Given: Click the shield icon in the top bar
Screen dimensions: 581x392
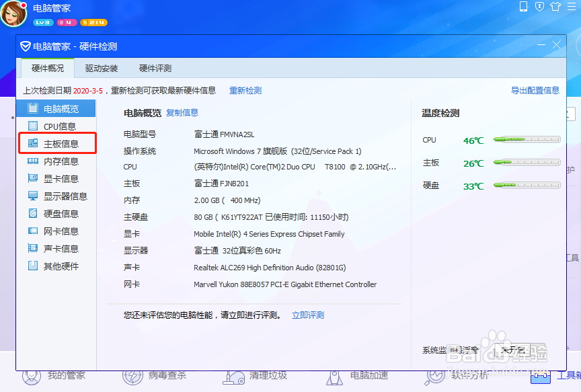Looking at the screenshot, I should point(539,6).
